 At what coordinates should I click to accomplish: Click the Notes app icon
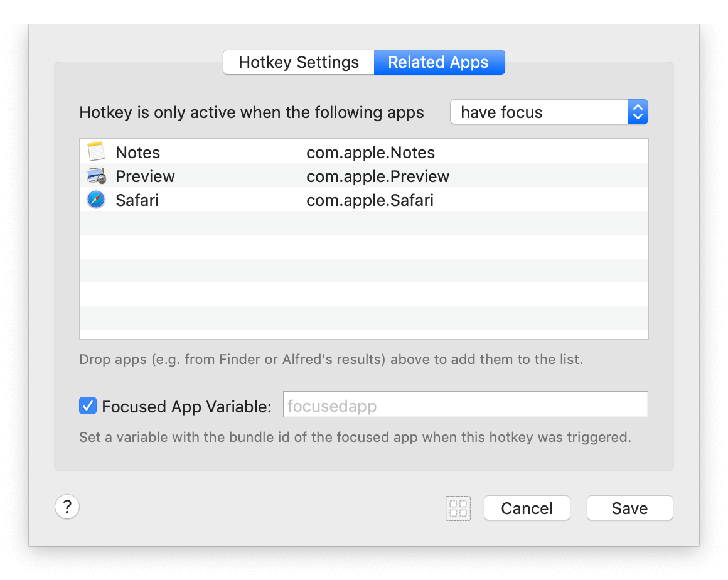95,152
